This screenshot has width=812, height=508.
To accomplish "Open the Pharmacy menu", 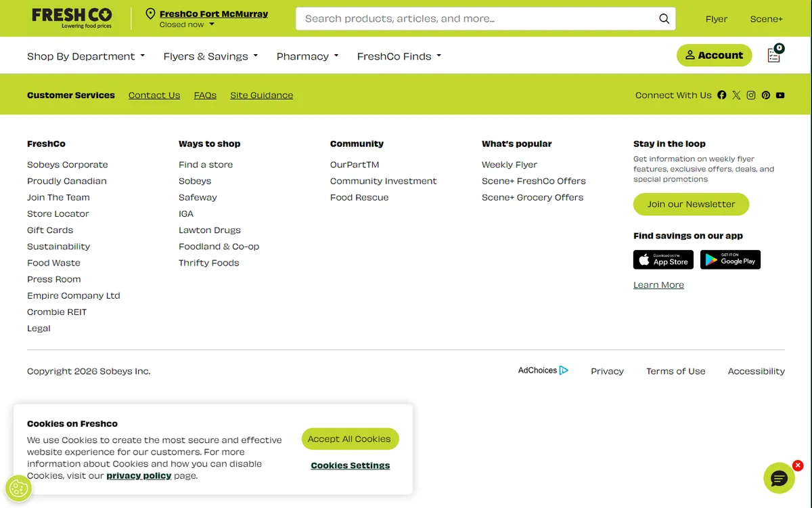I will 307,56.
